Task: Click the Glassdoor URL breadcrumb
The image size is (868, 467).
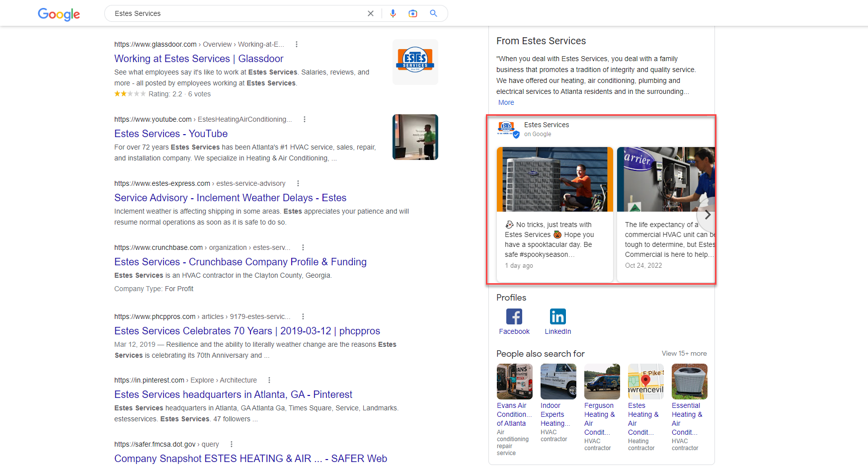Action: pos(199,44)
